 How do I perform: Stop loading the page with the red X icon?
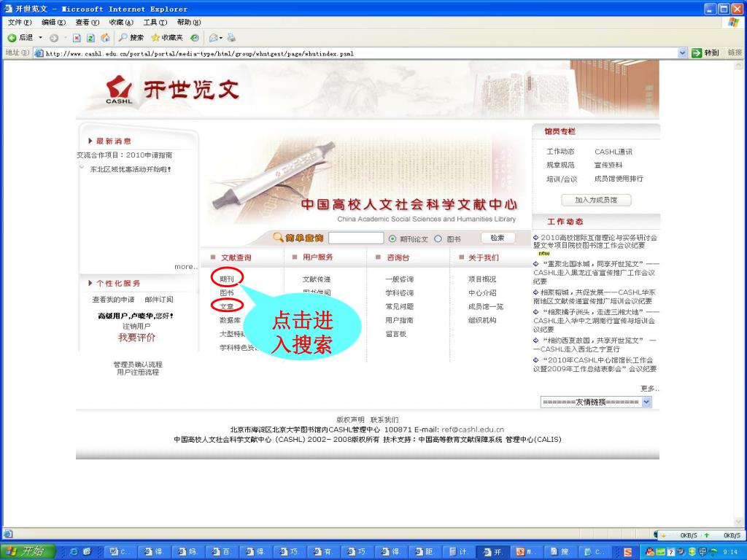(76, 38)
